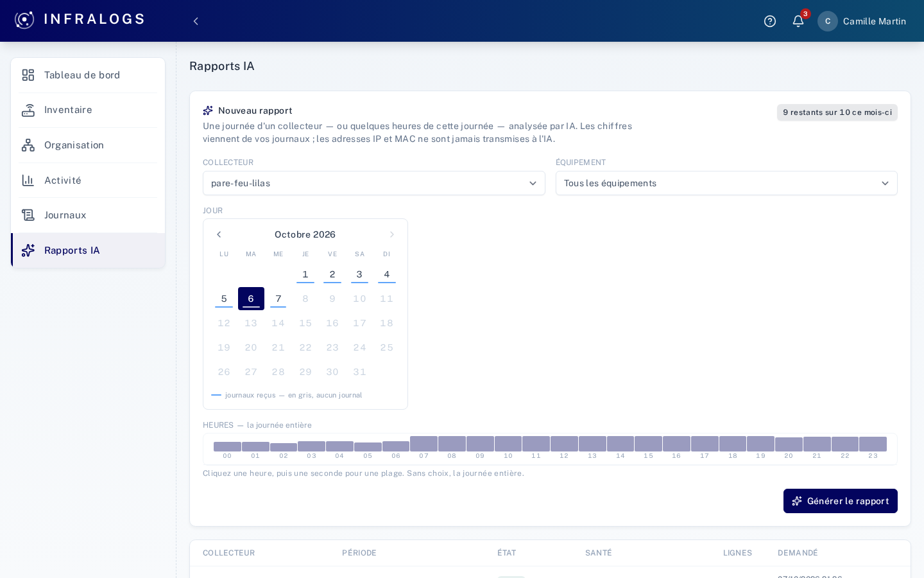Image resolution: width=924 pixels, height=578 pixels.
Task: Collapse the sidebar with the chevron
Action: coord(196,21)
